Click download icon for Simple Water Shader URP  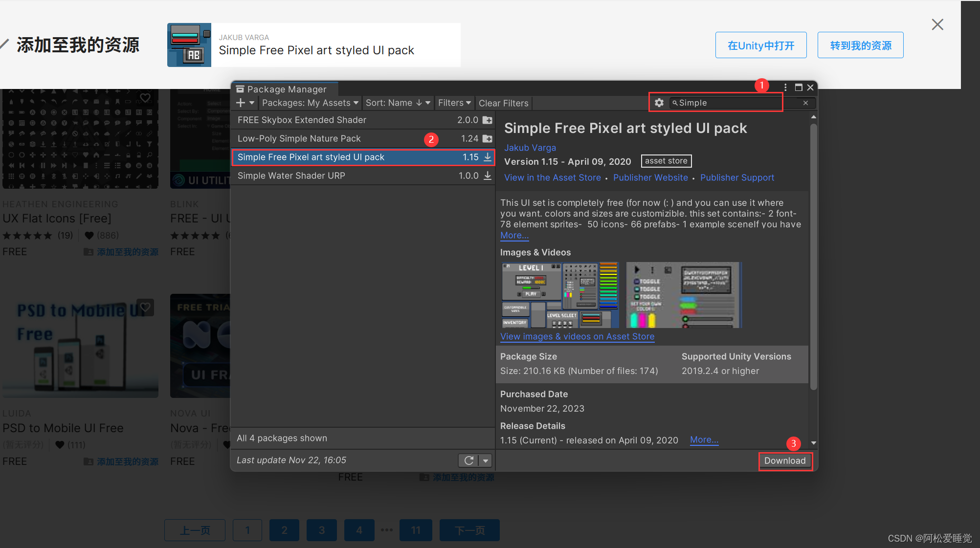point(488,176)
